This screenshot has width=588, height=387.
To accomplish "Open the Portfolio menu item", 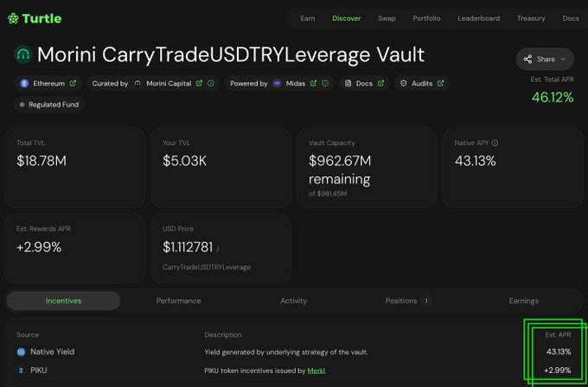I will point(427,18).
